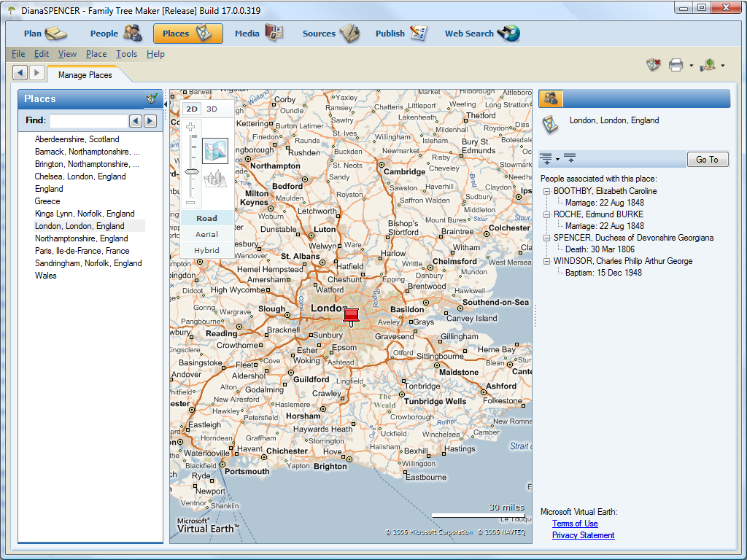Click the map zoom slider handle

click(191, 171)
